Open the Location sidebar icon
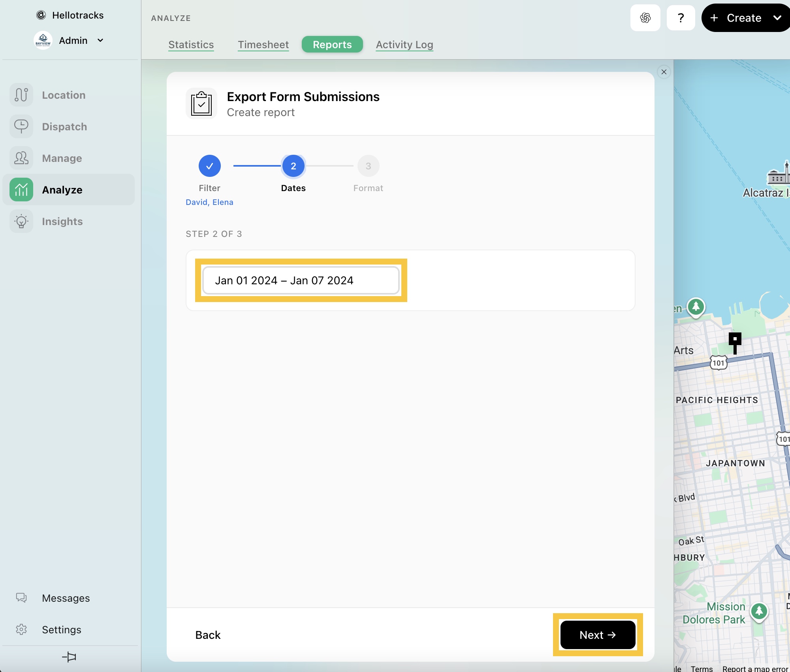Image resolution: width=790 pixels, height=672 pixels. pyautogui.click(x=21, y=95)
